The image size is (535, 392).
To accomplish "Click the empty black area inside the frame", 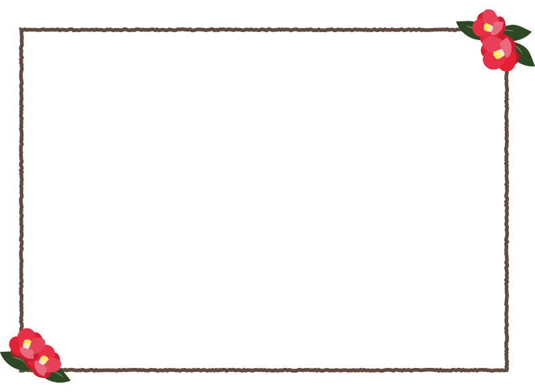I will [x=267, y=201].
